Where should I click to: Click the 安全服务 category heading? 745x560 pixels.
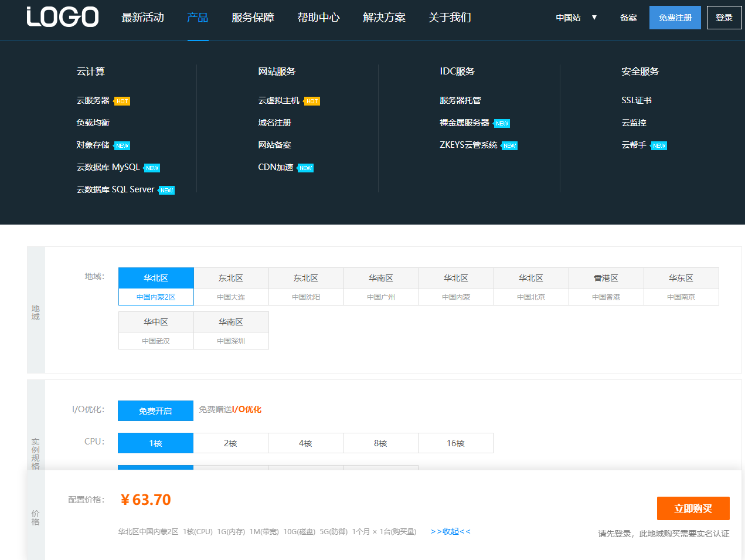(x=640, y=71)
